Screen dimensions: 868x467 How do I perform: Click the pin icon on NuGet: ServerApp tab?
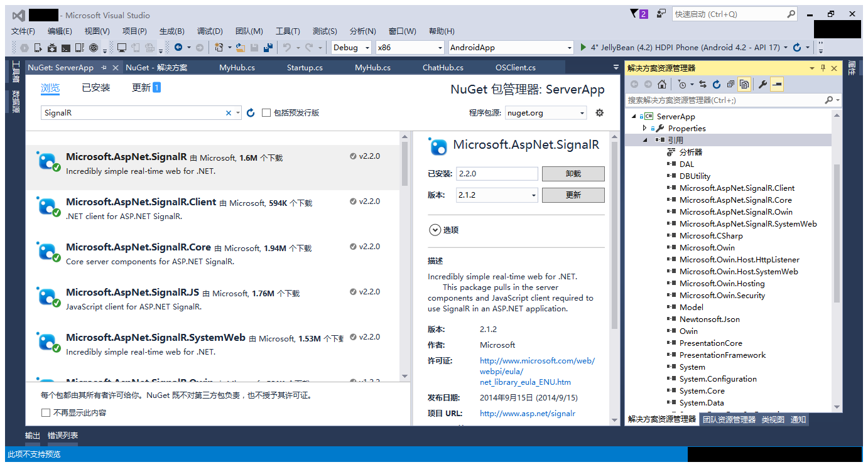pos(104,68)
